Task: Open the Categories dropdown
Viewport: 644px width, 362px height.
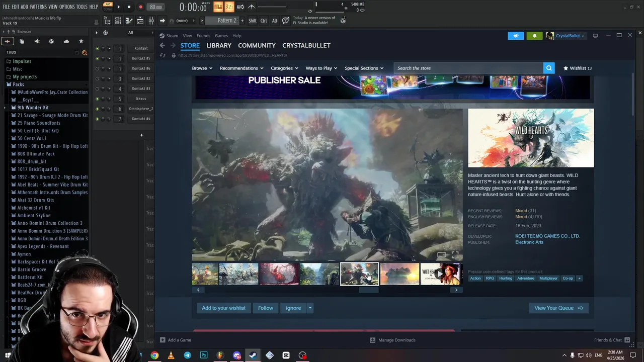Action: point(284,68)
